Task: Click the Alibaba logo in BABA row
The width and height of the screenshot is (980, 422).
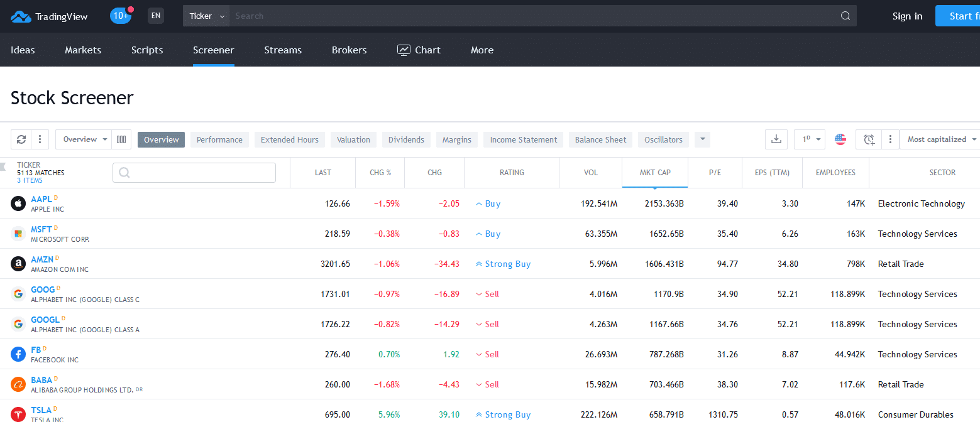Action: (x=18, y=384)
